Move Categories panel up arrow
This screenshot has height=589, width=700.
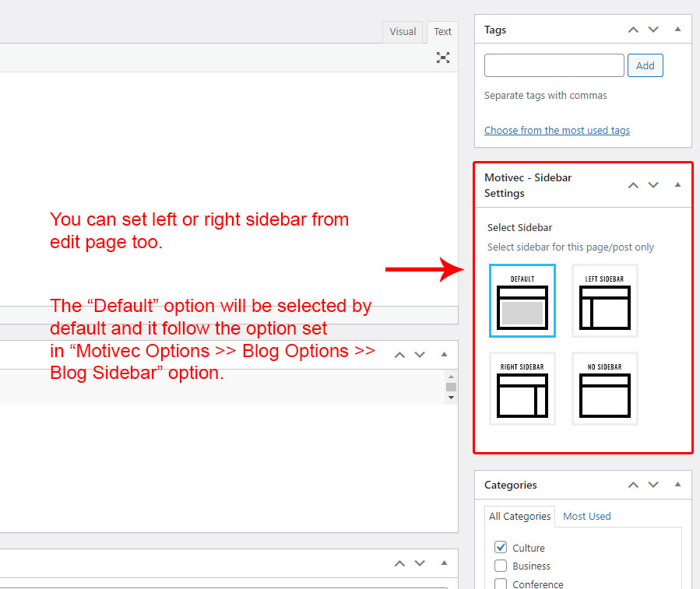tap(633, 485)
